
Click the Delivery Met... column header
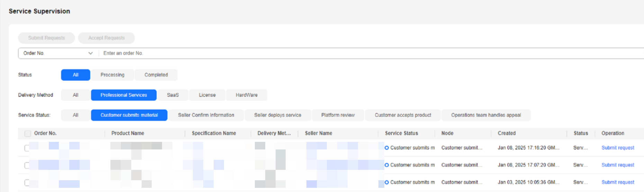(274, 133)
